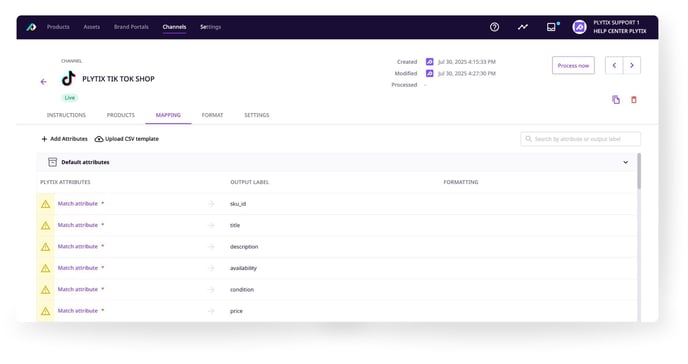Click warning icon in title row
Screen dimensions: 688x364
coord(46,225)
